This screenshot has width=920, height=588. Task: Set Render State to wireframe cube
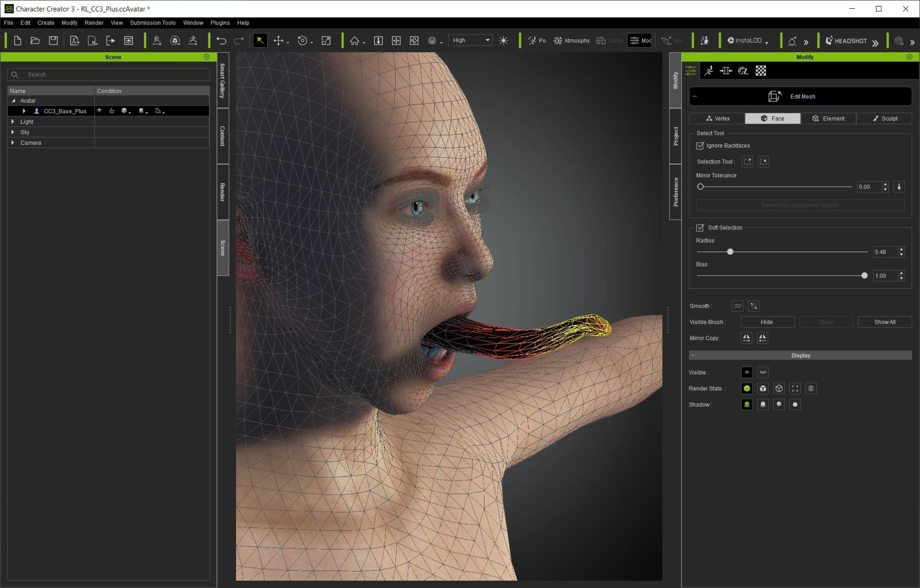[779, 388]
